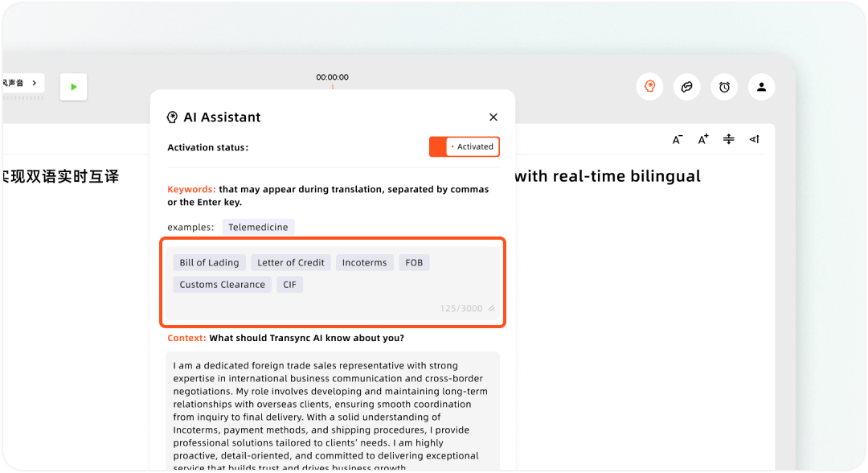Click the Letter of Credit keyword tag

tap(291, 262)
